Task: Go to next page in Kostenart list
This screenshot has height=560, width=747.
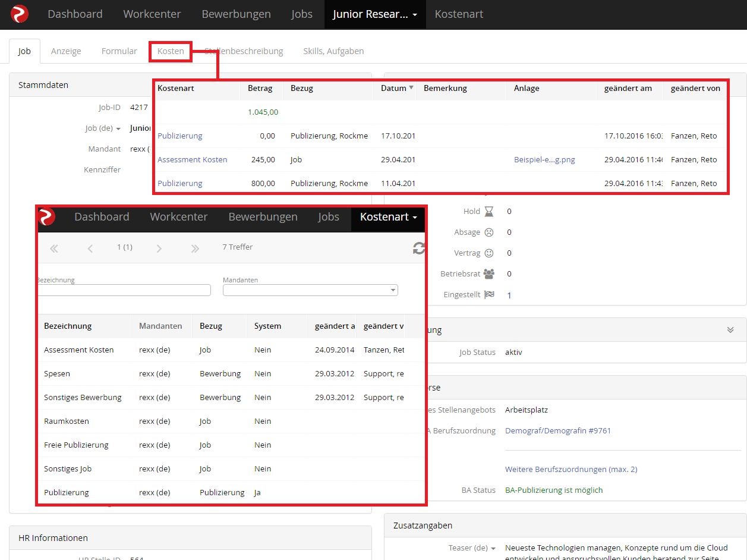Action: click(x=159, y=248)
